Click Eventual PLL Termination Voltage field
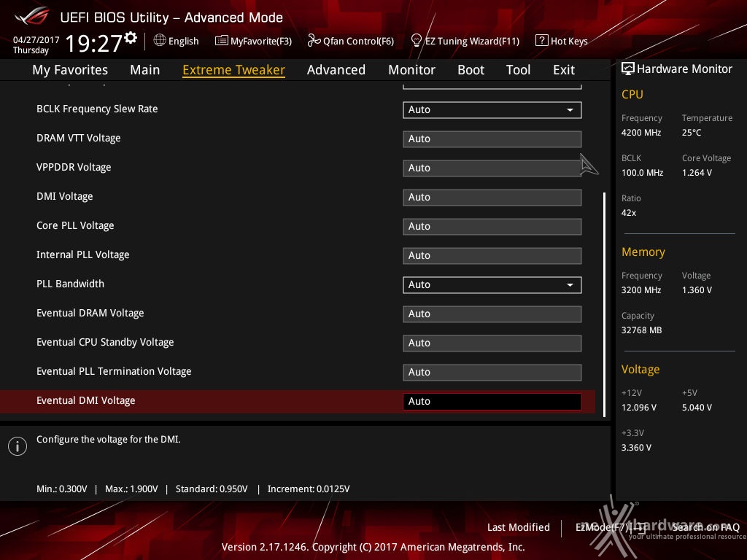Viewport: 747px width, 560px height. click(492, 373)
